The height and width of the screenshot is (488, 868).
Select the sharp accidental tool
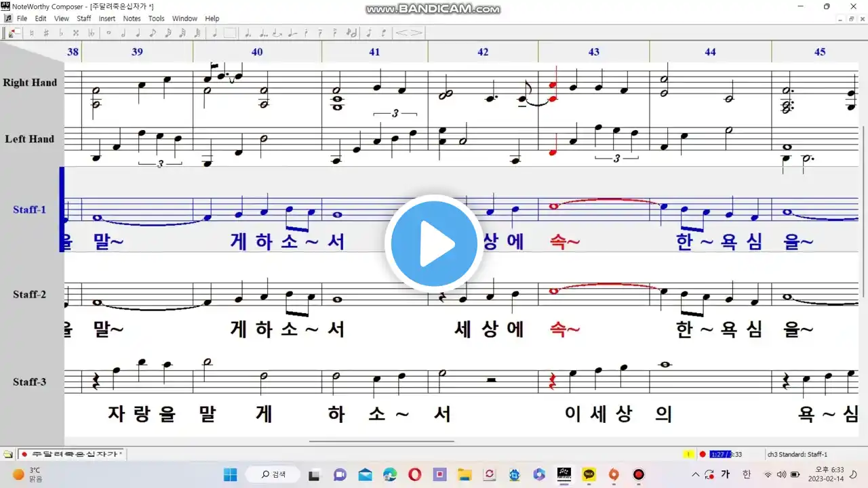tap(46, 33)
